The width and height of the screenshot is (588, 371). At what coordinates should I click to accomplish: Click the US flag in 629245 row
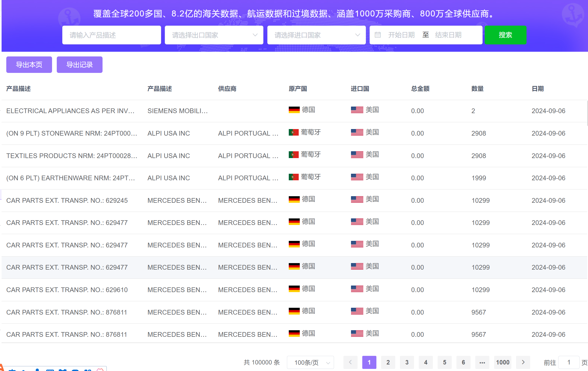point(357,200)
